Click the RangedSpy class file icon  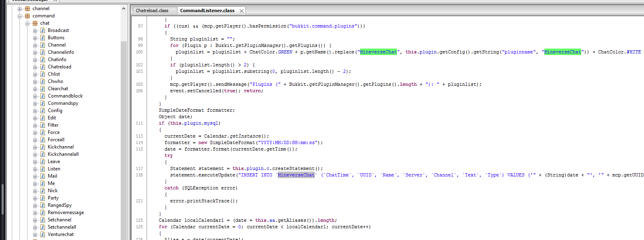click(x=43, y=205)
